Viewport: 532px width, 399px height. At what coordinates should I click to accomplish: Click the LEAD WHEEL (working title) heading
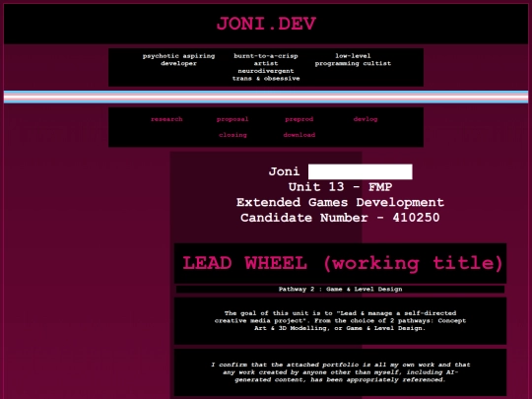[342, 263]
